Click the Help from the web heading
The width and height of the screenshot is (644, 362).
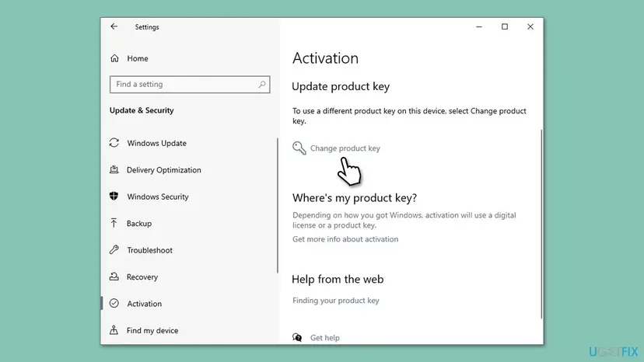click(338, 279)
